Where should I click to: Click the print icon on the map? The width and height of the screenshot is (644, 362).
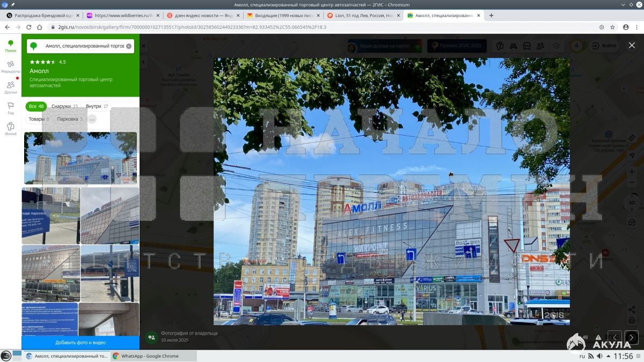tap(632, 321)
